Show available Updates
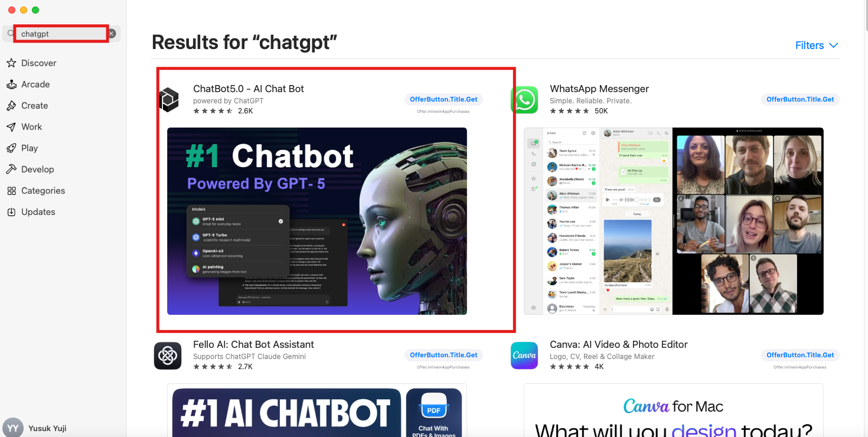The height and width of the screenshot is (437, 868). click(x=38, y=212)
